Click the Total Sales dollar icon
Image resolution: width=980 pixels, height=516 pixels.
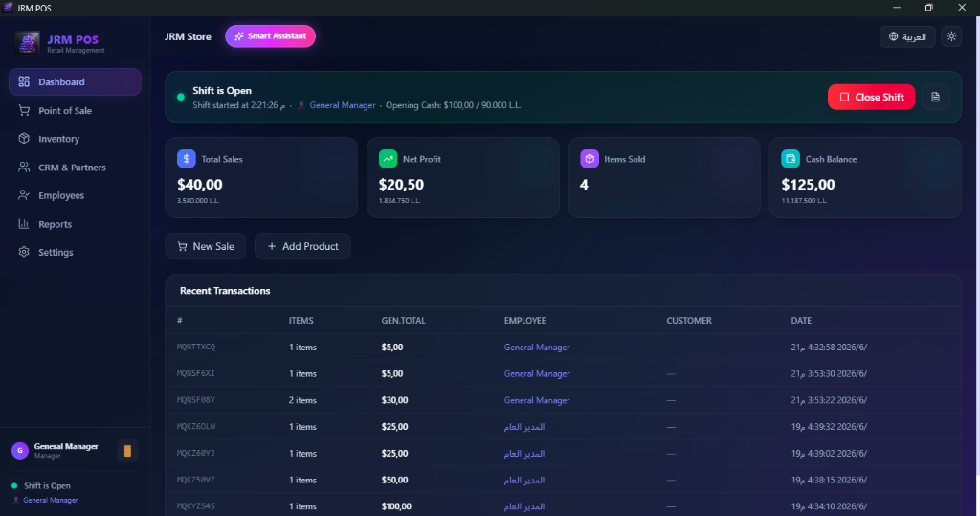coord(187,159)
